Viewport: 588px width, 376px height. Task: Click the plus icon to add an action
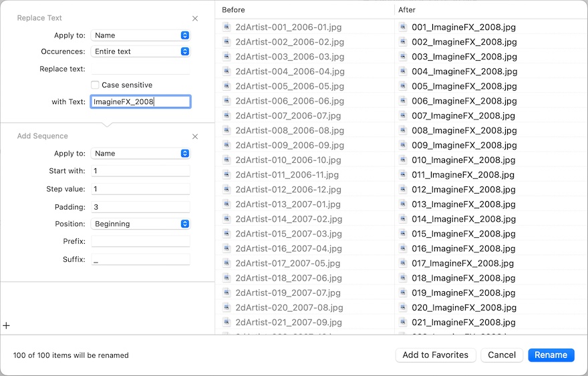[7, 325]
